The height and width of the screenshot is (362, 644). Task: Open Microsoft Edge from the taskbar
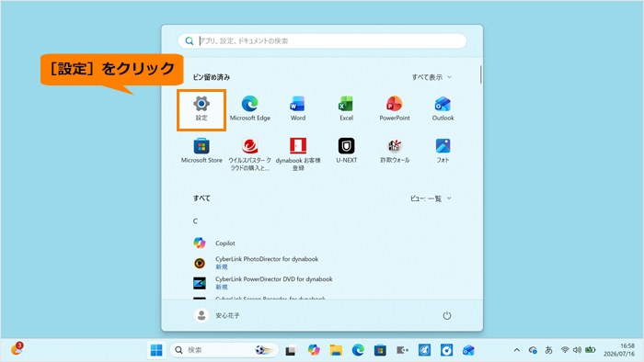358,350
